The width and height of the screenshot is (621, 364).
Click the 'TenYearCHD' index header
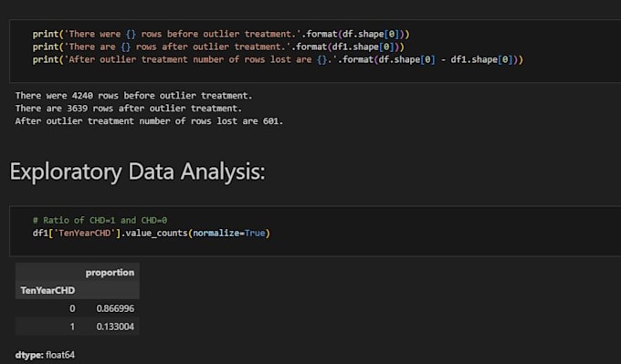[47, 290]
